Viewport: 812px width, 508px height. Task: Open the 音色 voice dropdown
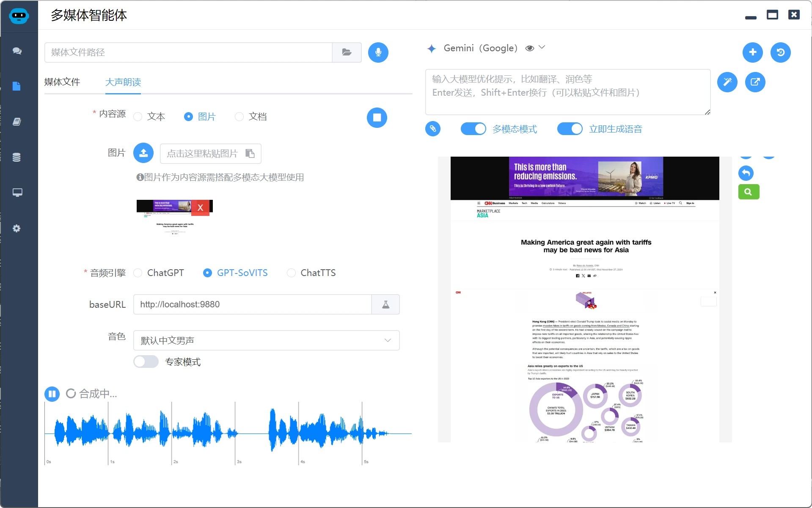tap(266, 340)
